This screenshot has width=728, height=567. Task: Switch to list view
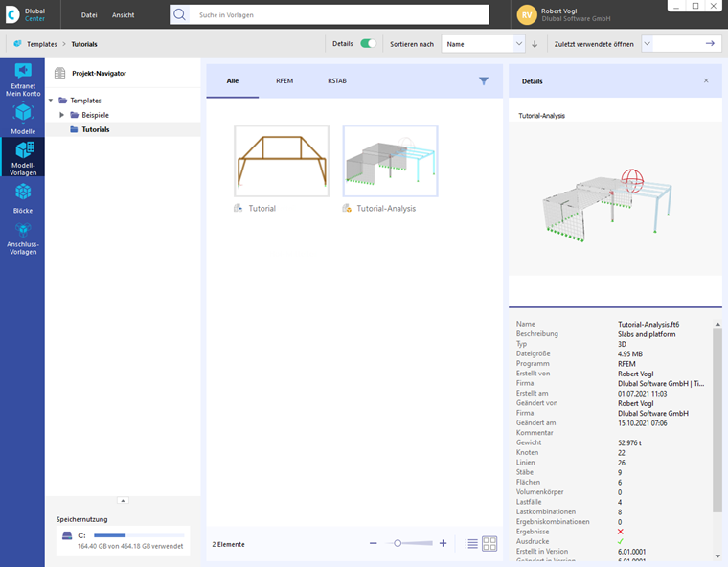pyautogui.click(x=471, y=543)
